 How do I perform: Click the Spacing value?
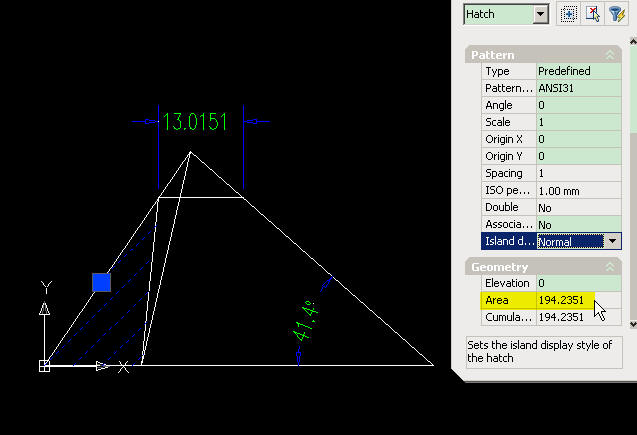(x=578, y=173)
